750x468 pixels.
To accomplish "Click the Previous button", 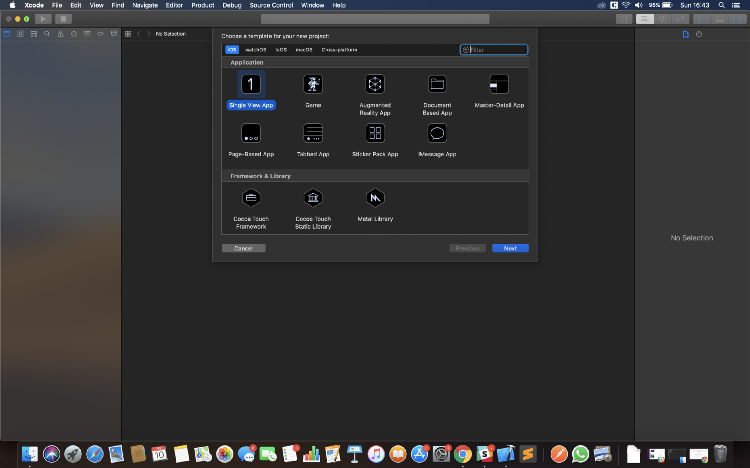I will point(467,248).
